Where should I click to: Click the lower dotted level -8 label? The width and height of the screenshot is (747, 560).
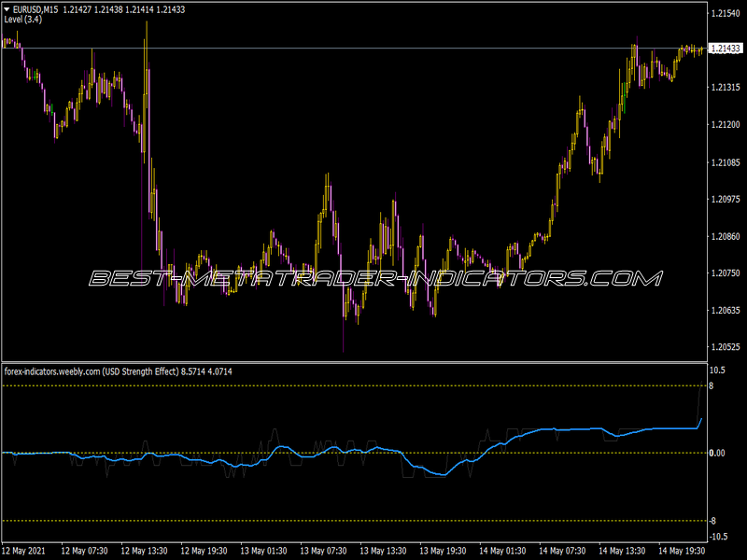click(712, 521)
